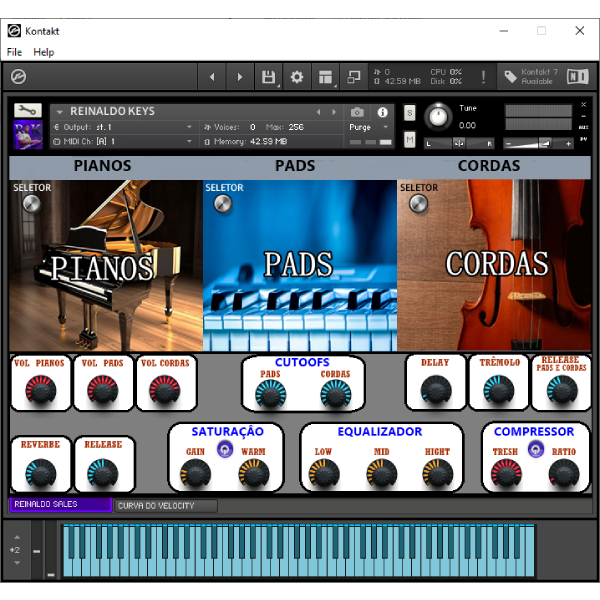Screen dimensions: 600x600
Task: Click the VOL PIANOS knob
Action: coord(41,390)
